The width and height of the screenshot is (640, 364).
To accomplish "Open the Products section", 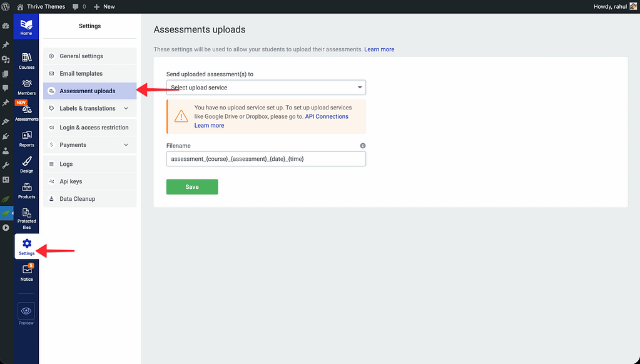I will coord(26,190).
